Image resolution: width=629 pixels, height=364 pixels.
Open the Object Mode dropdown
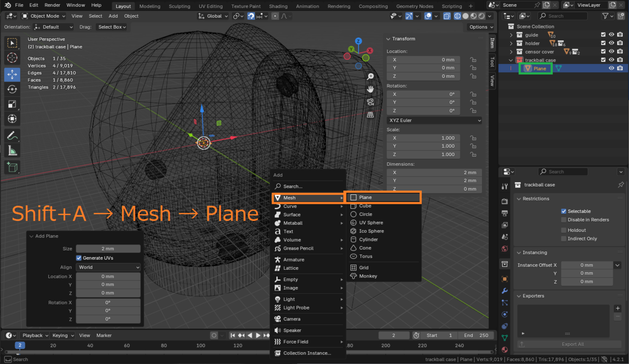coord(45,16)
